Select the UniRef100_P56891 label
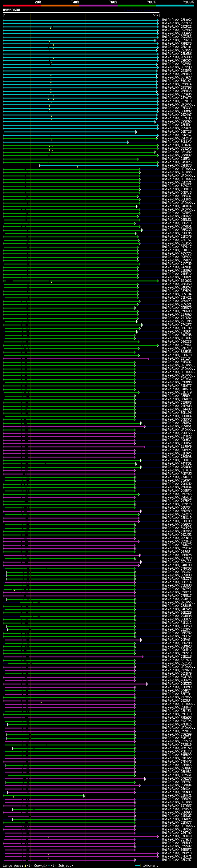Screen dimensions: 197x868 point(177,799)
